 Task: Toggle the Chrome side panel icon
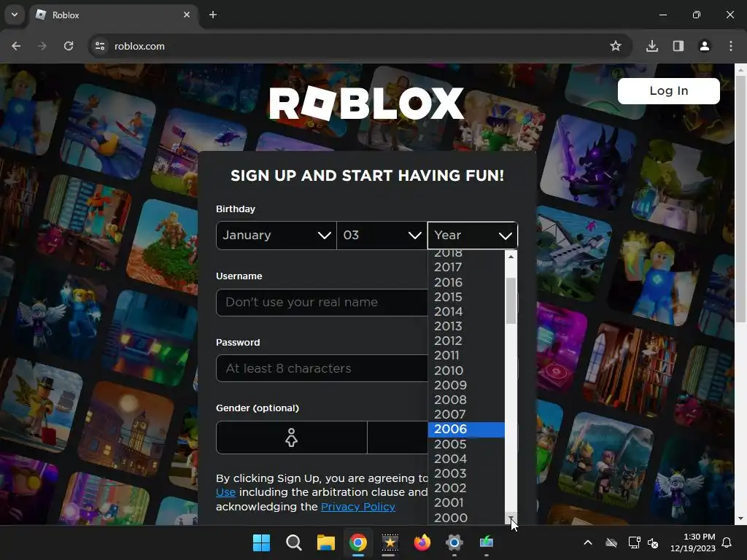pos(678,46)
